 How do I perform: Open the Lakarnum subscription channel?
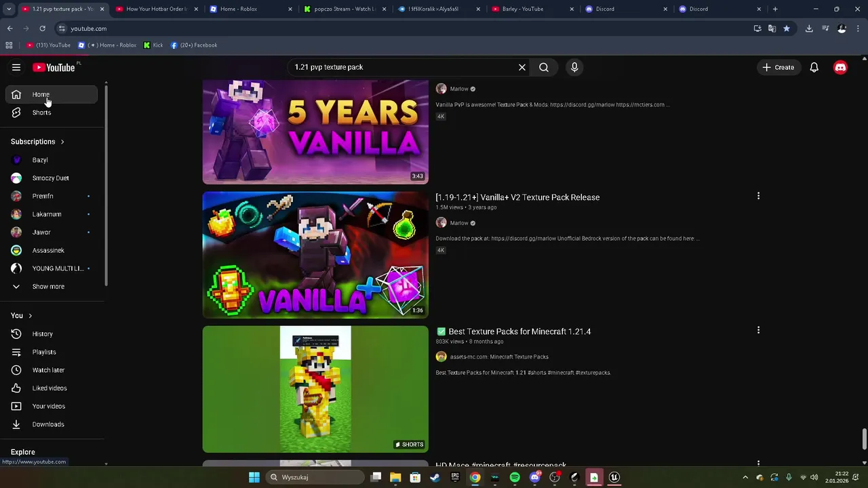[52, 214]
